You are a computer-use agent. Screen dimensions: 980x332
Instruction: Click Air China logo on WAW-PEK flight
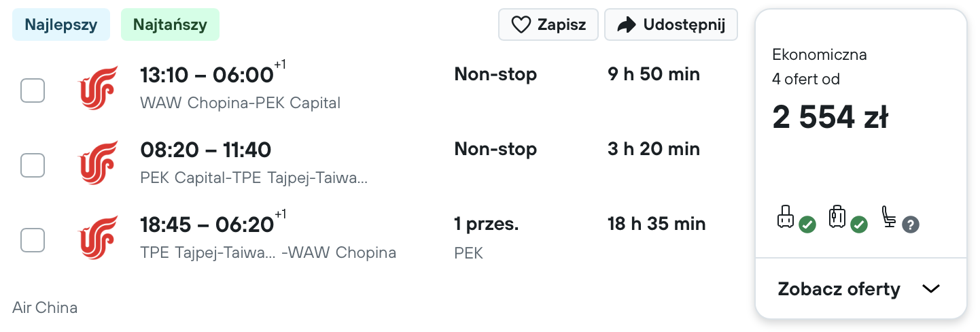(x=99, y=88)
